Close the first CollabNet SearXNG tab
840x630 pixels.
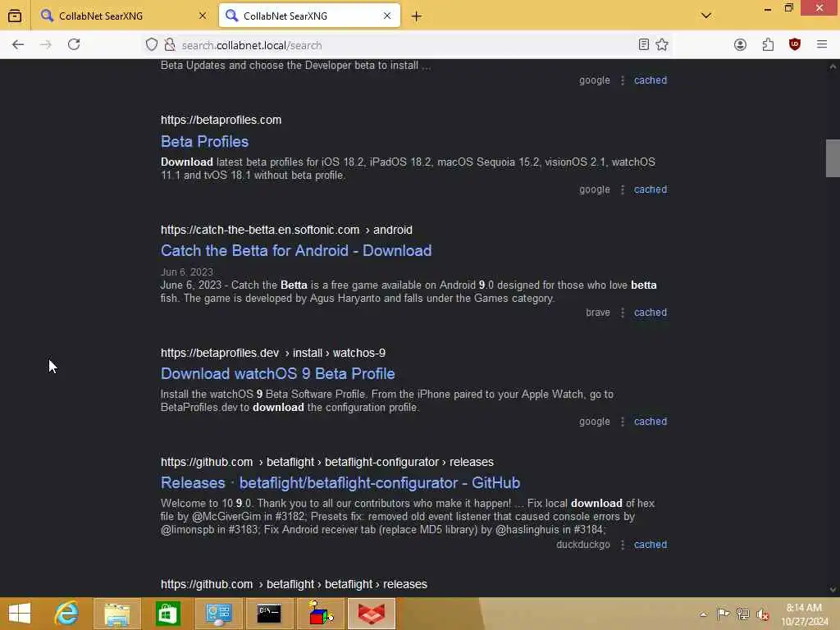(203, 16)
